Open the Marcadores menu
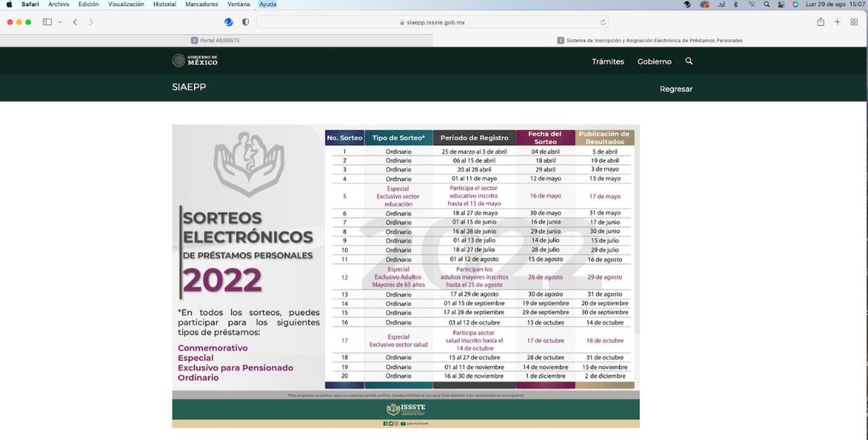The image size is (868, 440). tap(201, 4)
